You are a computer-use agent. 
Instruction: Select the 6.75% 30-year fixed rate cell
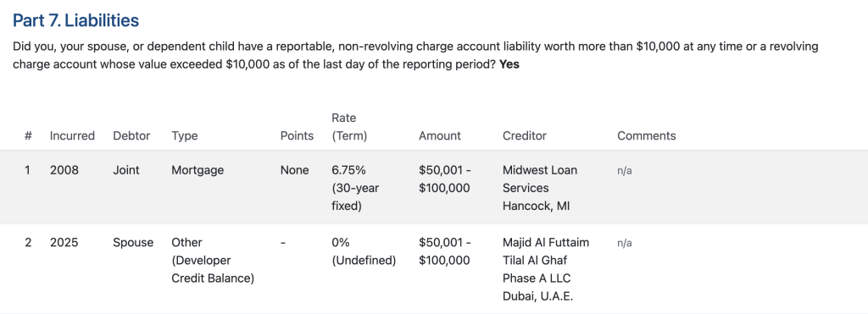[x=355, y=188]
